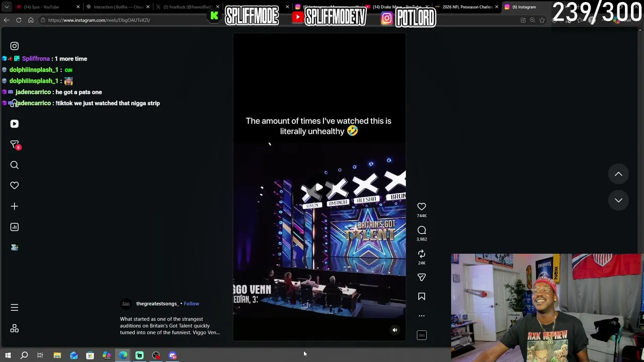Open profile picture in Instagram sidebar

pyautogui.click(x=14, y=247)
